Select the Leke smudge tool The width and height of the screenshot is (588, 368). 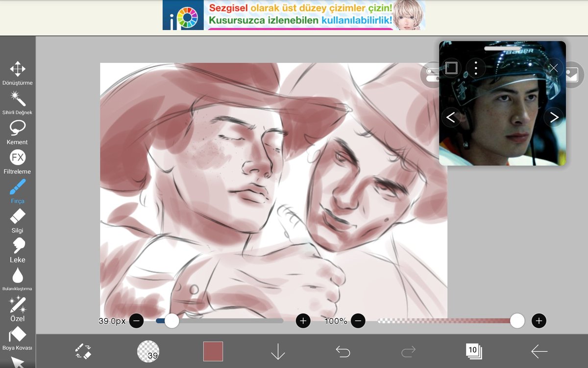18,250
